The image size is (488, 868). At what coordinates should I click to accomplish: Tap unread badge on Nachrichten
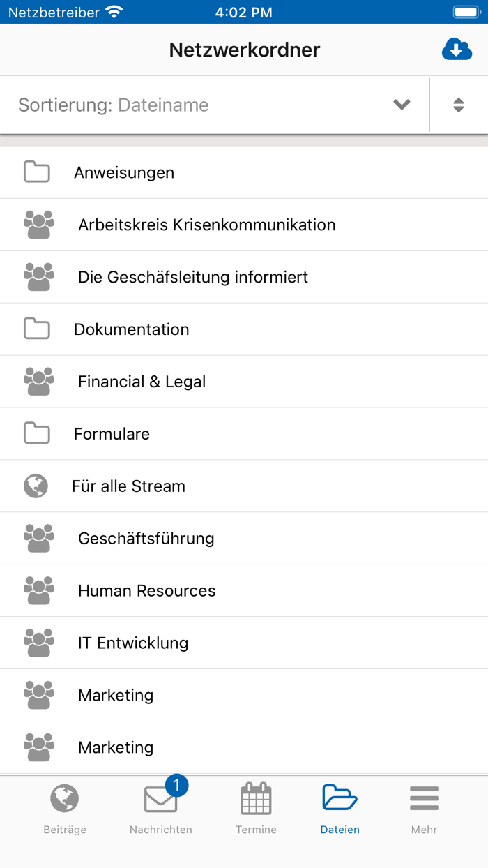coord(176,786)
